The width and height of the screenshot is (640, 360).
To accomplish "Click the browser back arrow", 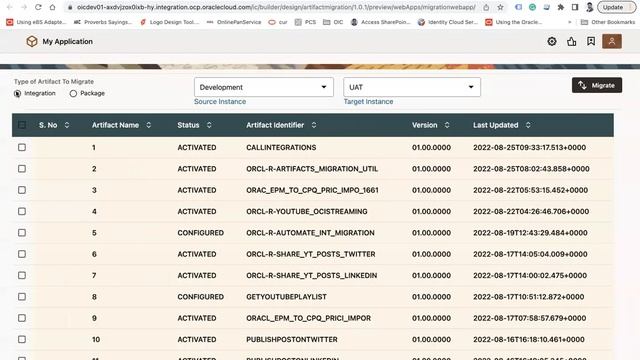I will [10, 7].
